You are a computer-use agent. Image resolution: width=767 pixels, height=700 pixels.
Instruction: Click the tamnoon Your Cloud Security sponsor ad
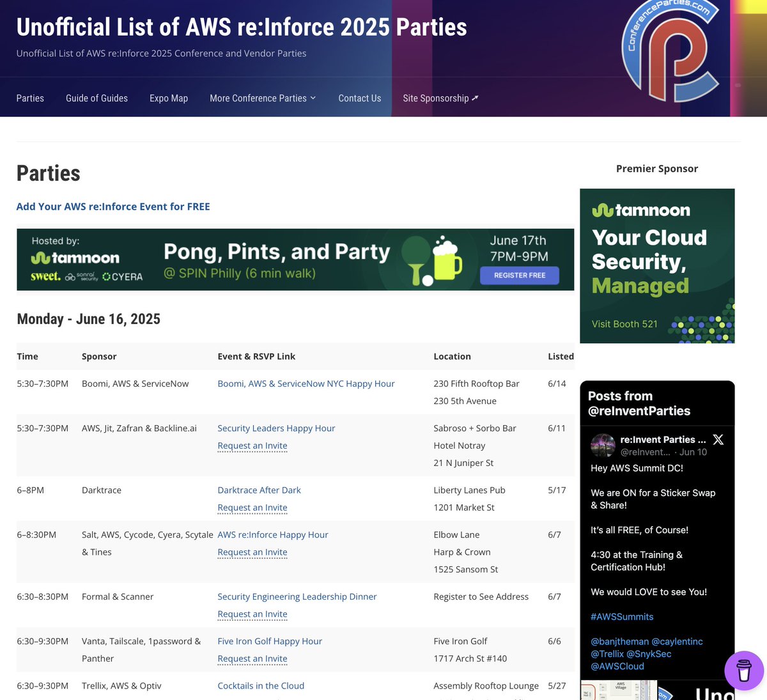[657, 266]
